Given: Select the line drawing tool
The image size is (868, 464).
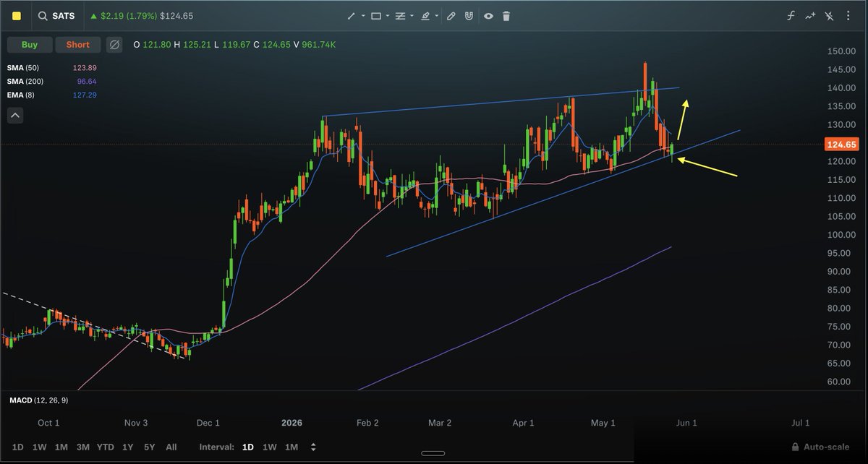Looking at the screenshot, I should click(352, 16).
